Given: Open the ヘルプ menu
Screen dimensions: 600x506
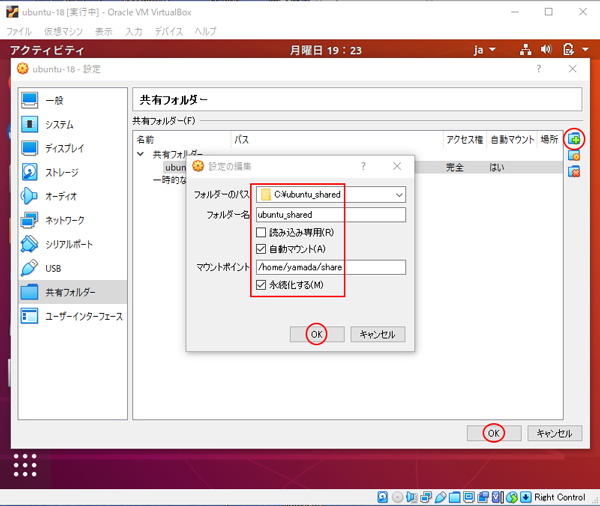Looking at the screenshot, I should [205, 31].
